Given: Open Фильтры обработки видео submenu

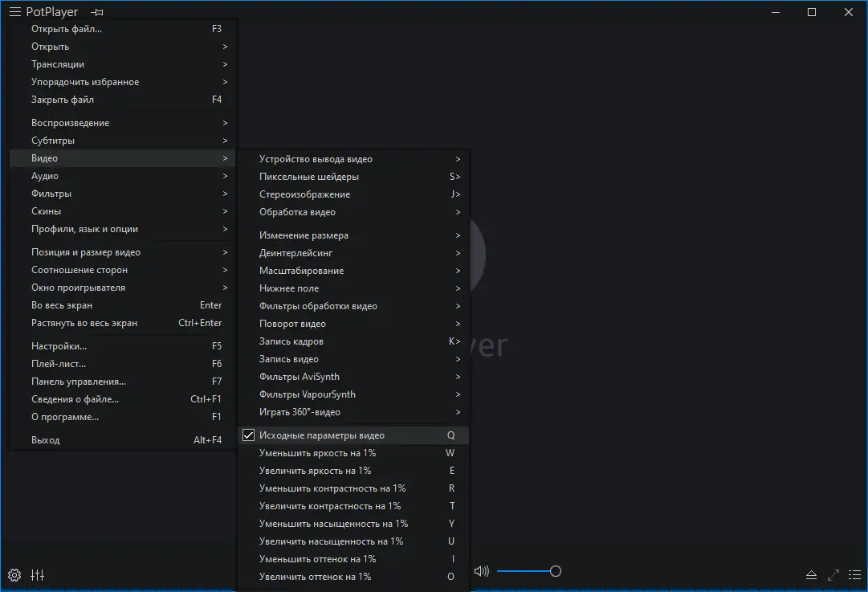Looking at the screenshot, I should 353,306.
